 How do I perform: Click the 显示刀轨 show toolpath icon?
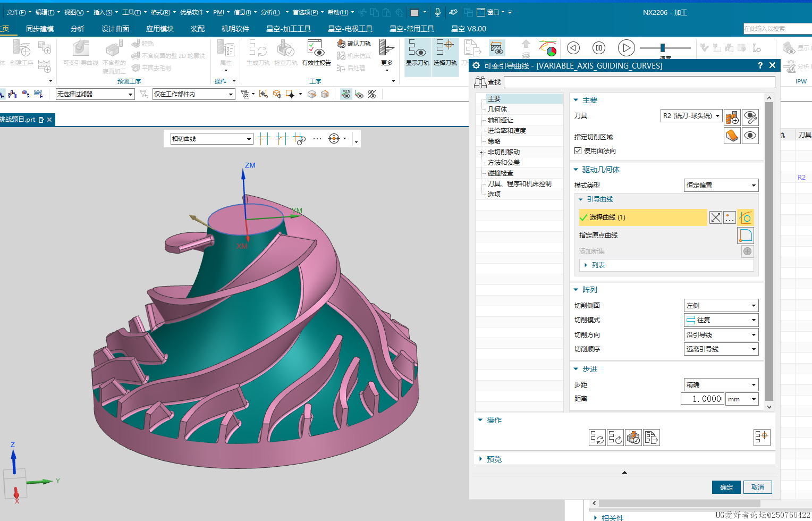(417, 53)
